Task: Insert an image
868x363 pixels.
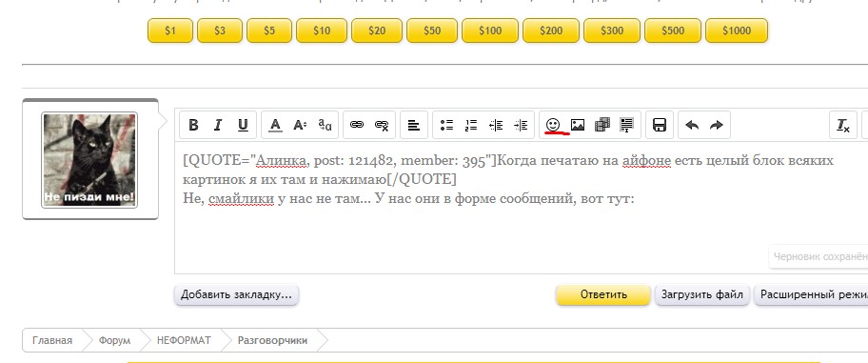Action: (578, 125)
